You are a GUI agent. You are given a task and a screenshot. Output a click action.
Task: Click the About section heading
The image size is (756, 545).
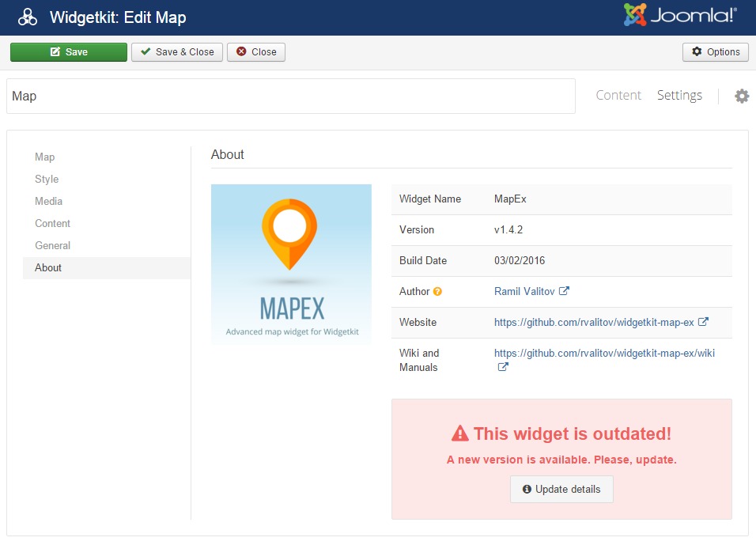(x=228, y=154)
